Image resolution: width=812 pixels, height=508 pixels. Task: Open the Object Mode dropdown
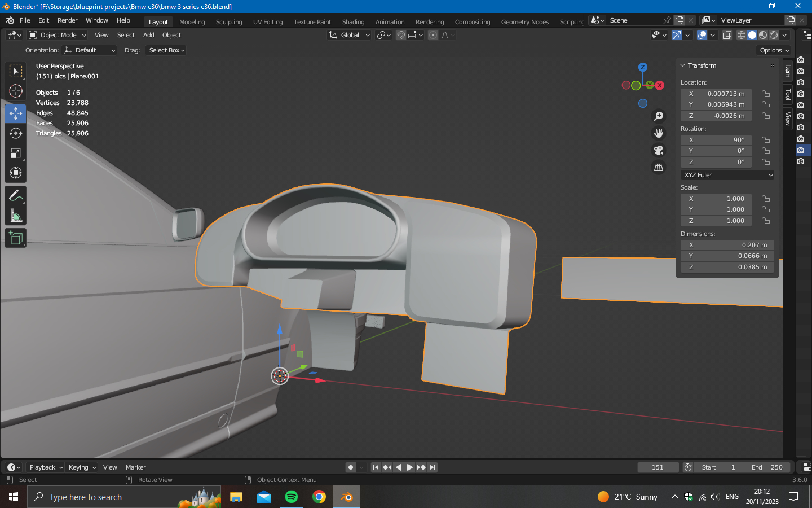tap(58, 35)
